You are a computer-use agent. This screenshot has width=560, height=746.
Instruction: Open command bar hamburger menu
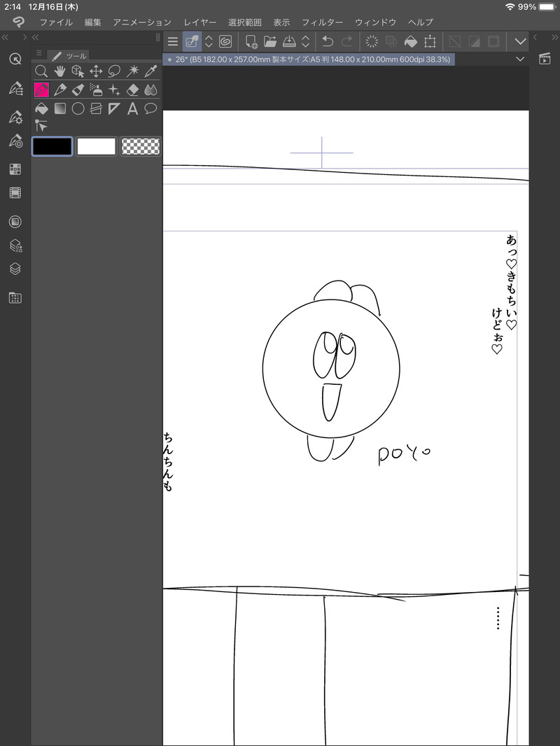click(173, 41)
